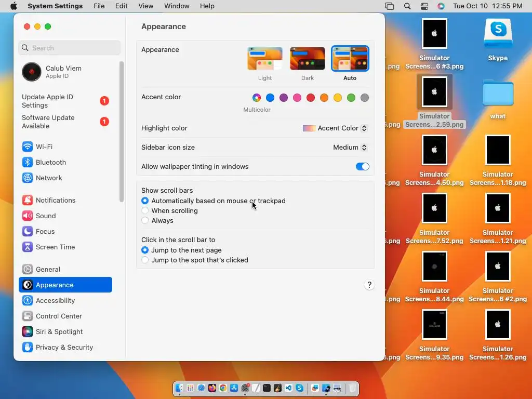Screen dimensions: 532x399
Task: Select the graphite accent color
Action: point(365,98)
